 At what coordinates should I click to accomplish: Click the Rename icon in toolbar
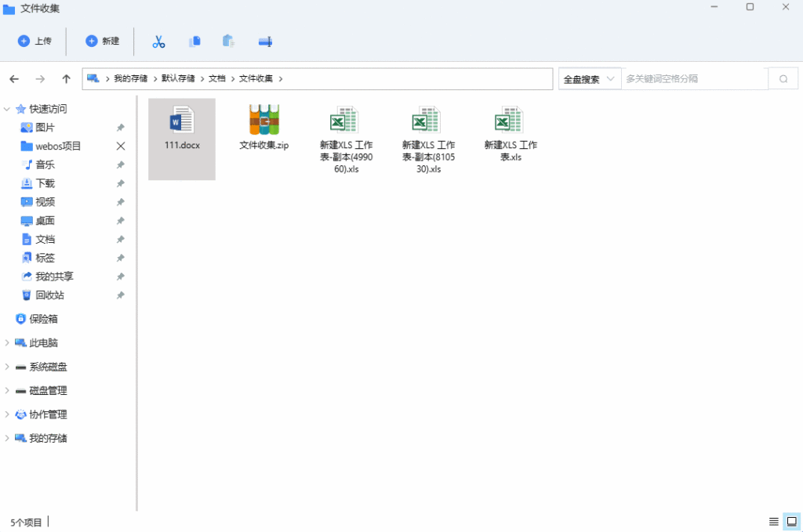(265, 42)
